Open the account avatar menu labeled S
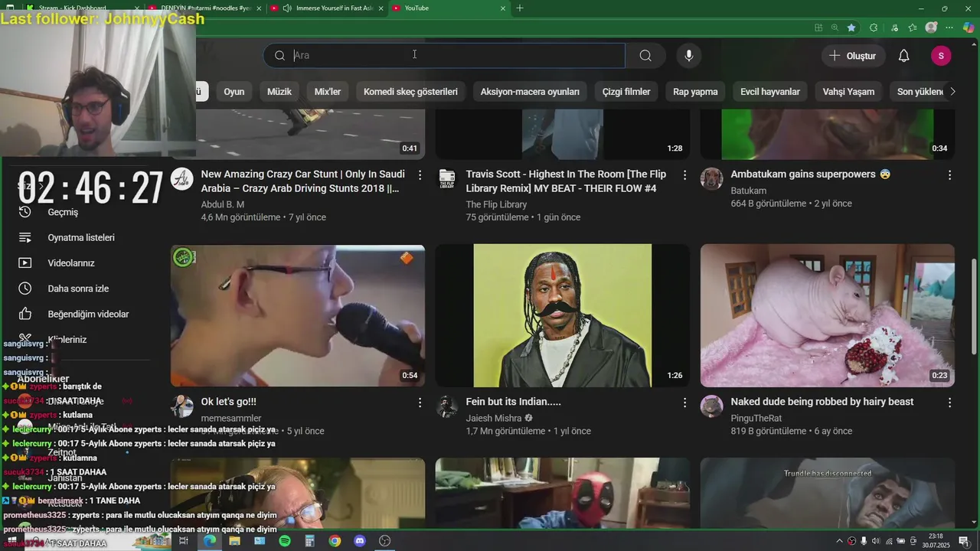 [x=941, y=56]
